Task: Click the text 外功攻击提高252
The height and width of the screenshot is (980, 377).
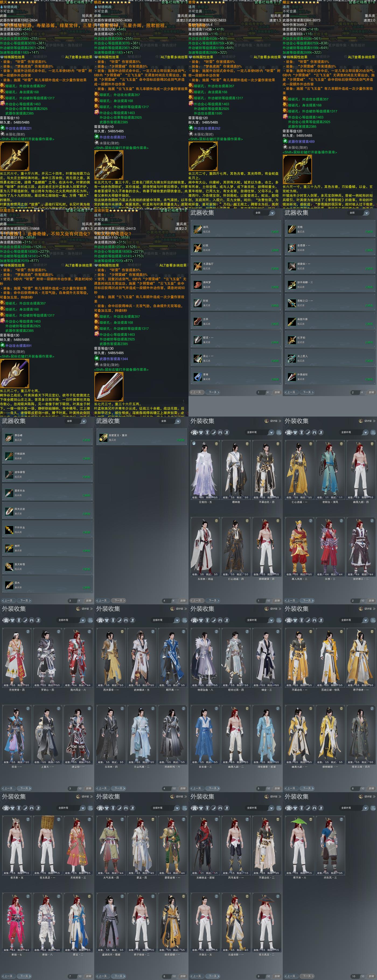Action: tap(207, 129)
